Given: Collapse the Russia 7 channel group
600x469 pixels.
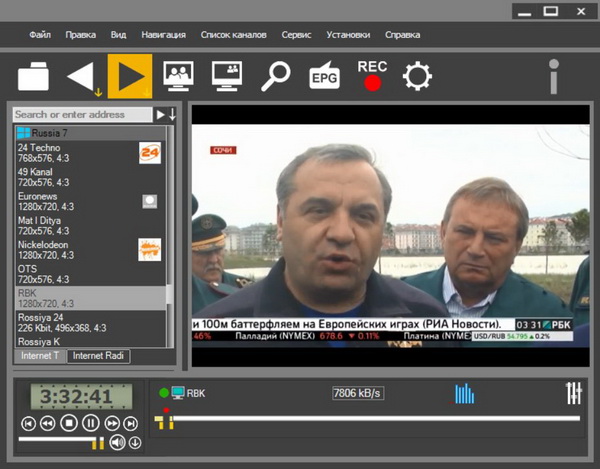Looking at the screenshot, I should pyautogui.click(x=23, y=132).
